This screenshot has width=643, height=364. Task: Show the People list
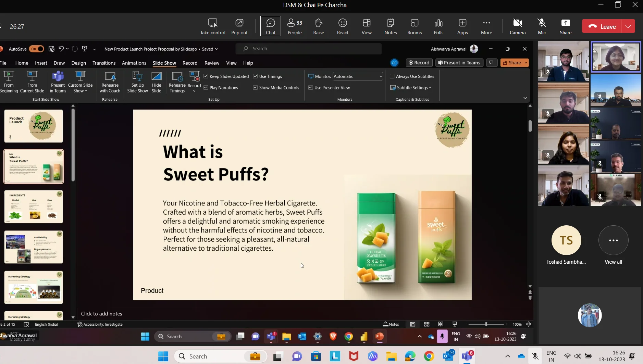pyautogui.click(x=295, y=26)
